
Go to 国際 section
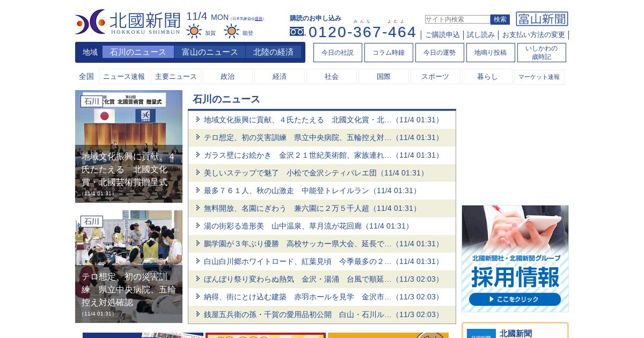point(384,77)
